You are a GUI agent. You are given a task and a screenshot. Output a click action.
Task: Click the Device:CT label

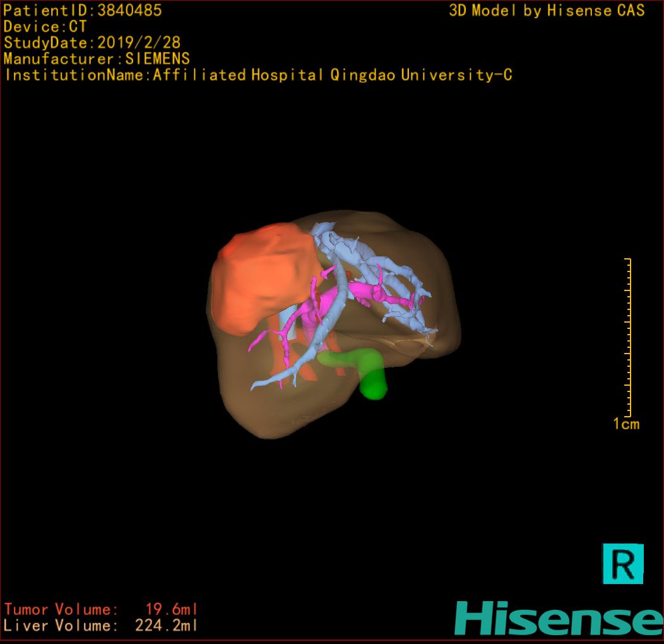45,27
